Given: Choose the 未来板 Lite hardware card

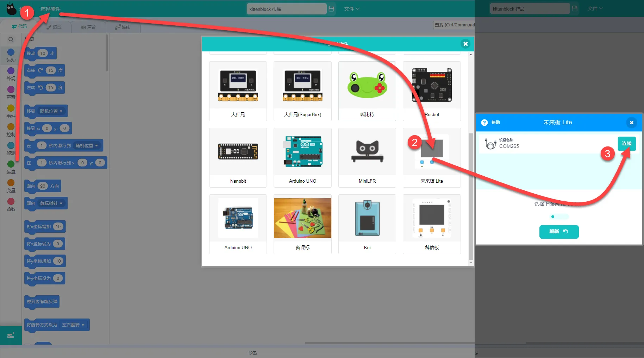Looking at the screenshot, I should click(x=432, y=157).
